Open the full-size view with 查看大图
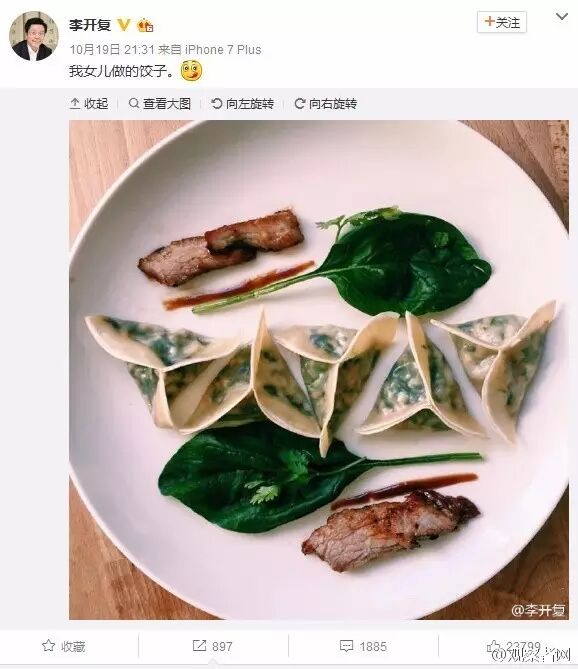 click(160, 104)
